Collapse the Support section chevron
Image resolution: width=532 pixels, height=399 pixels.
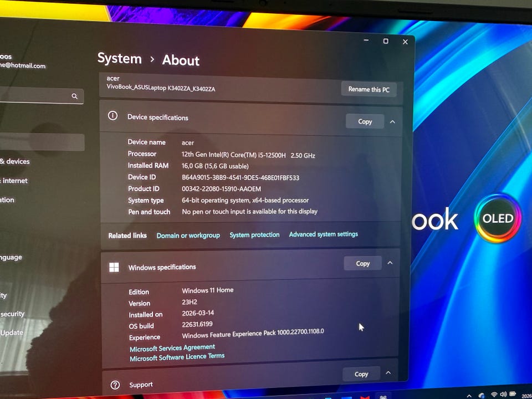pos(388,372)
